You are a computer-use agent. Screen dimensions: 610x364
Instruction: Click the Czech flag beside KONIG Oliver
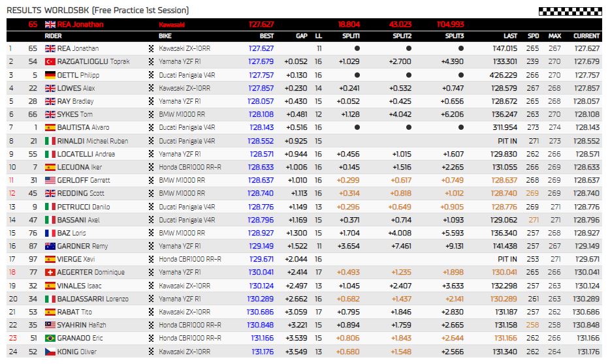(x=50, y=352)
